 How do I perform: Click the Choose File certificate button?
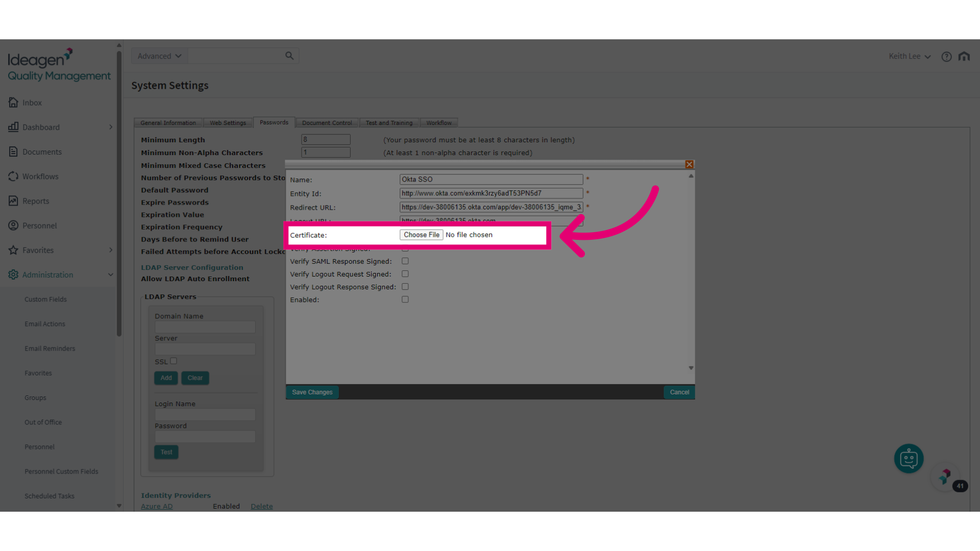[x=421, y=235]
